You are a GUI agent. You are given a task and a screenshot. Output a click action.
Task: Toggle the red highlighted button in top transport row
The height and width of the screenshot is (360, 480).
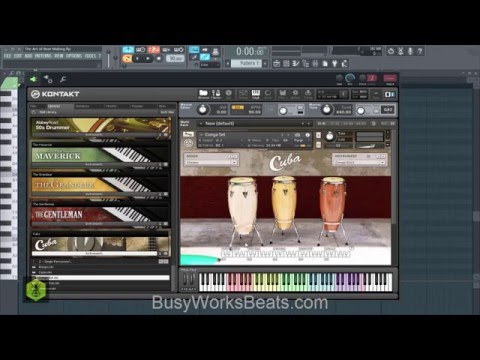coord(154,50)
